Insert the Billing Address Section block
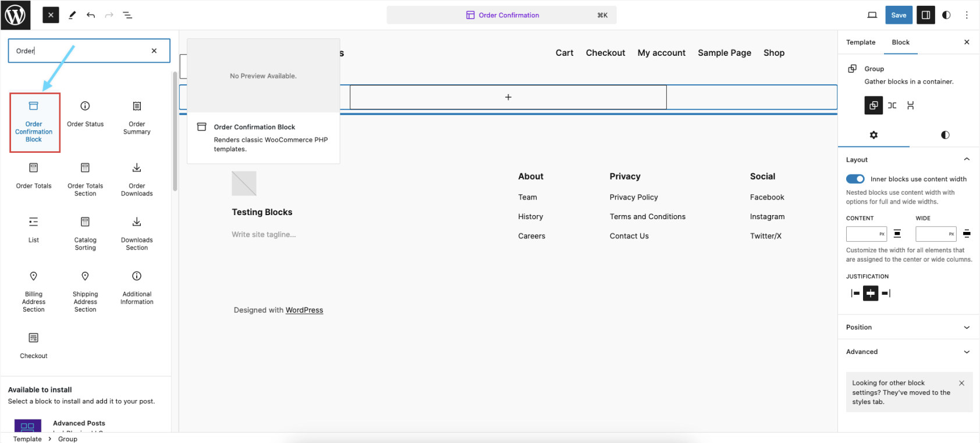 click(34, 292)
